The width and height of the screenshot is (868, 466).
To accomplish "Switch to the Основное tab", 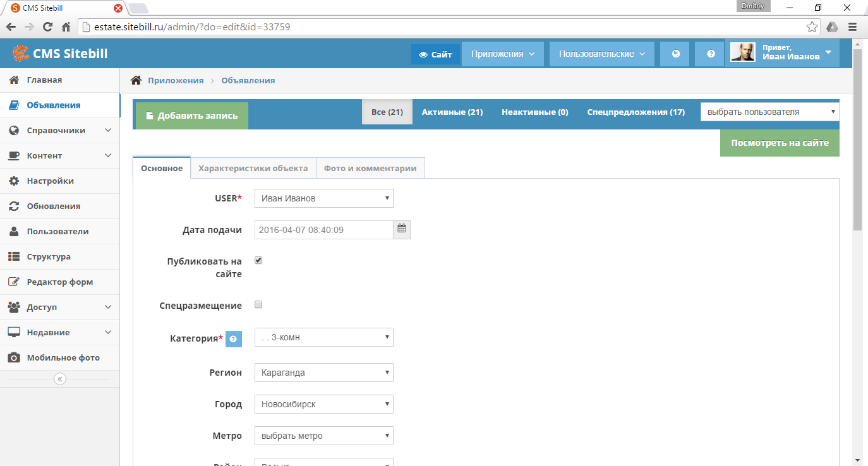I will pos(162,169).
